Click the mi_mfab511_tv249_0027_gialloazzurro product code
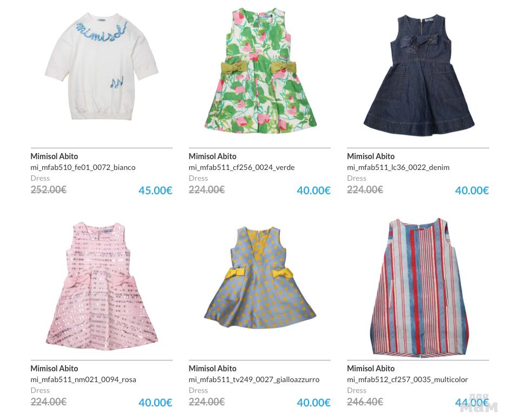This screenshot has width=506, height=420. (254, 379)
